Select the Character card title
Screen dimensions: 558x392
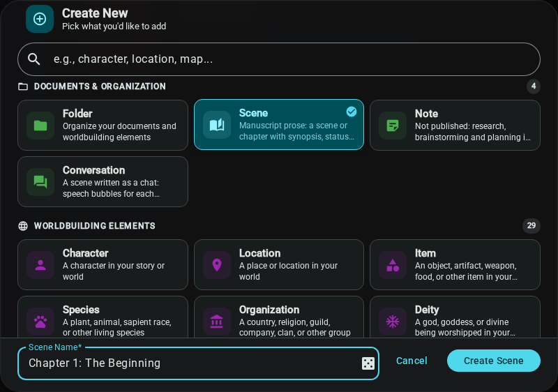(85, 253)
